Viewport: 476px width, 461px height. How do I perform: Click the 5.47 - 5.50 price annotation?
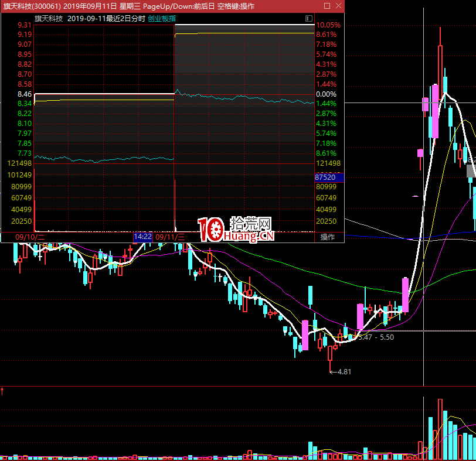[x=376, y=337]
